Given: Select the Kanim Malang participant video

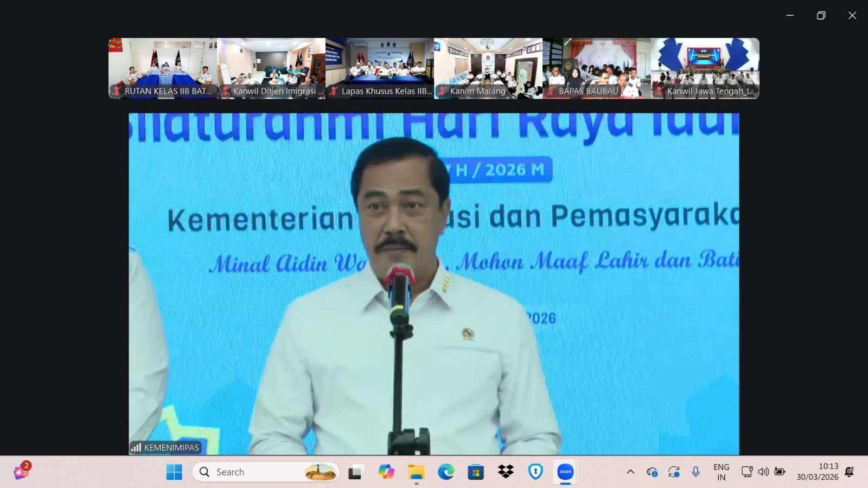Looking at the screenshot, I should click(488, 68).
